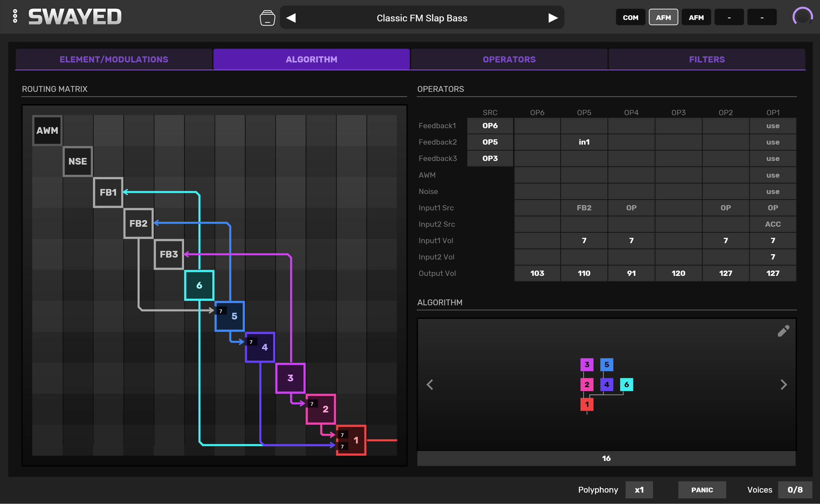This screenshot has height=504, width=820.
Task: Go to next algorithm with right chevron
Action: pos(783,385)
